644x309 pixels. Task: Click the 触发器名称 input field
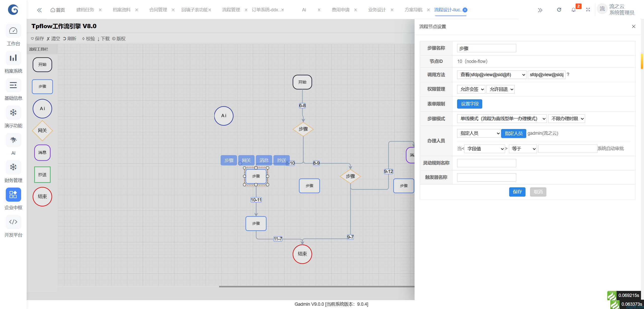coord(486,177)
